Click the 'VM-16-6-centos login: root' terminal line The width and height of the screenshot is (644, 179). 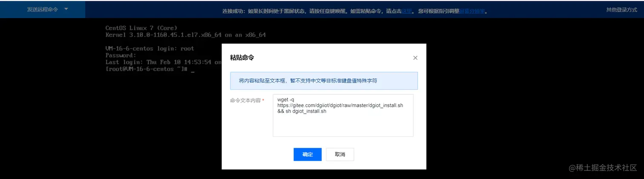tap(150, 49)
